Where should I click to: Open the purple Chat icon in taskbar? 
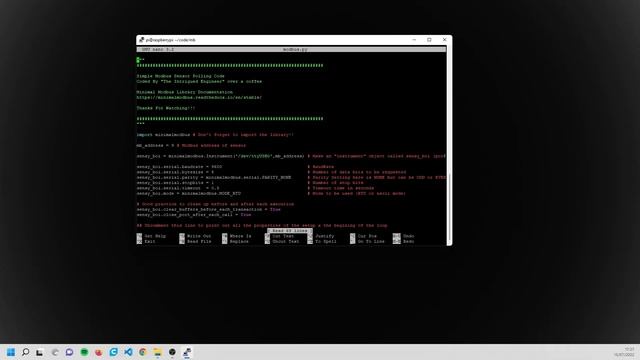tap(69, 352)
